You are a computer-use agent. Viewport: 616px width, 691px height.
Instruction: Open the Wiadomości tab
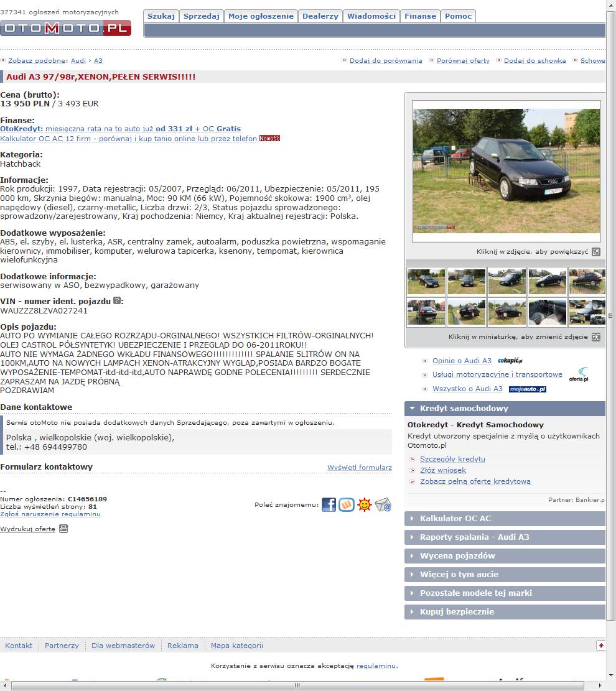371,16
